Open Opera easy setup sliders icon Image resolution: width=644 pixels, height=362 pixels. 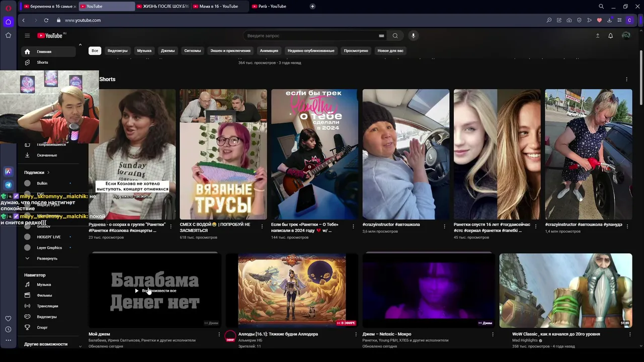[619, 20]
